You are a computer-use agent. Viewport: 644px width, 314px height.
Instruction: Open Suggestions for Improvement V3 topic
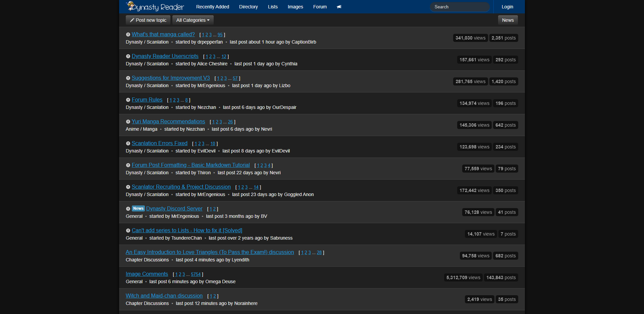[171, 78]
